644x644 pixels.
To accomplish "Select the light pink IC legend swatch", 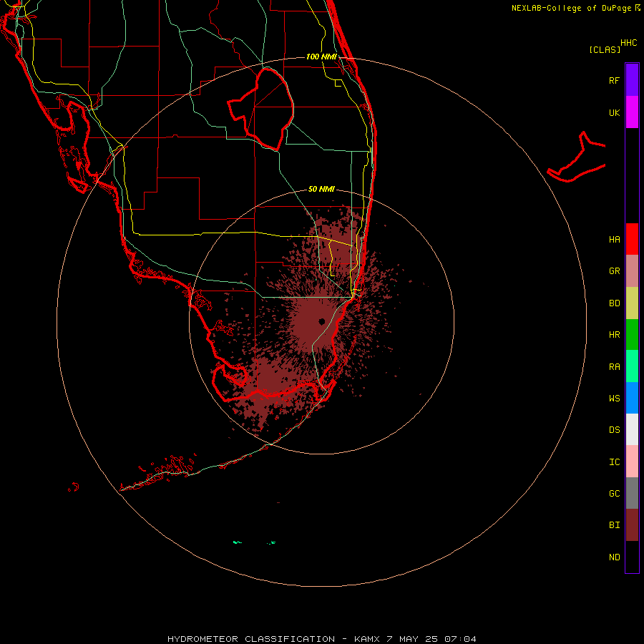I will tap(632, 462).
